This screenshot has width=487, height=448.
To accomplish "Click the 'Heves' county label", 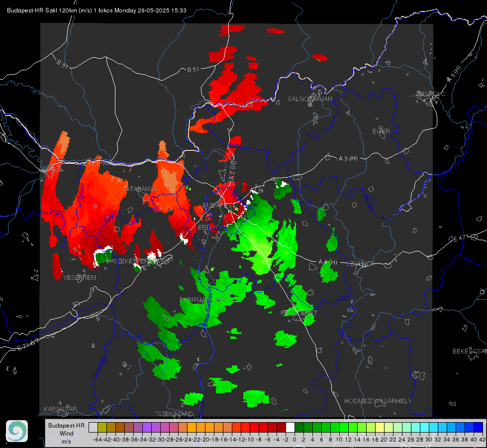I will [368, 202].
